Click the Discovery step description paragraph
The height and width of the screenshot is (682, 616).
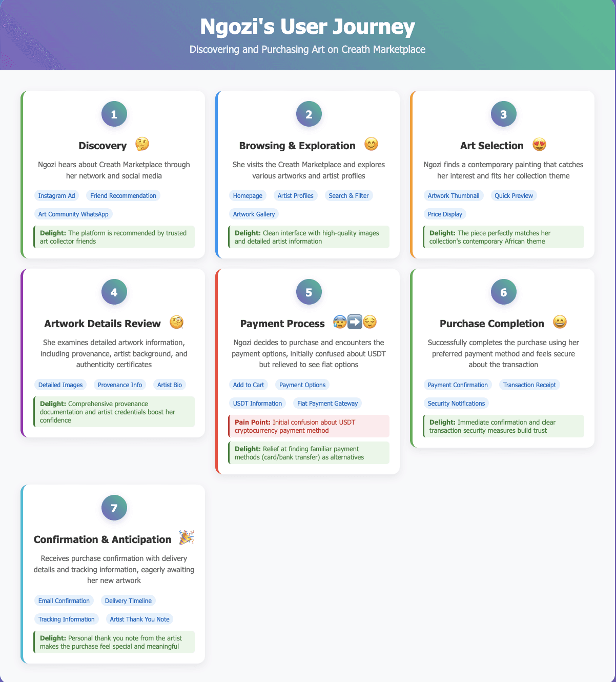(114, 170)
